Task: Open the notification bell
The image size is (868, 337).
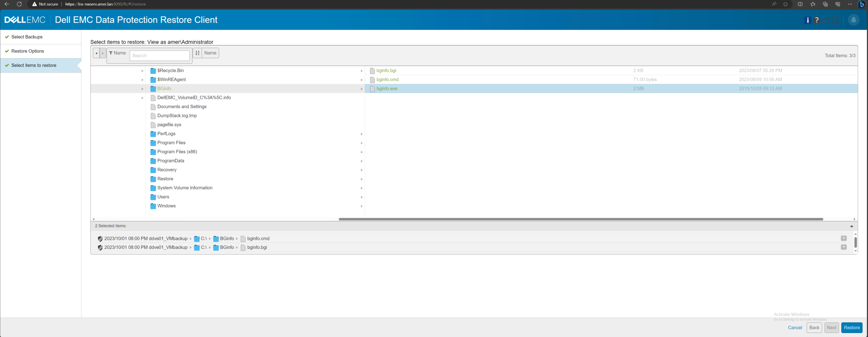Action: click(x=854, y=20)
